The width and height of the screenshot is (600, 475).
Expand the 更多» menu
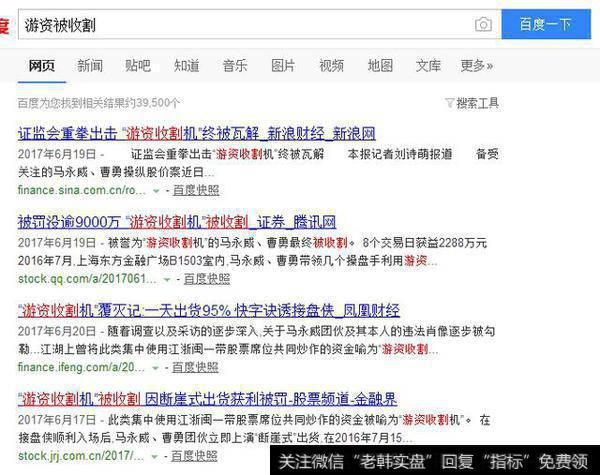(x=477, y=65)
